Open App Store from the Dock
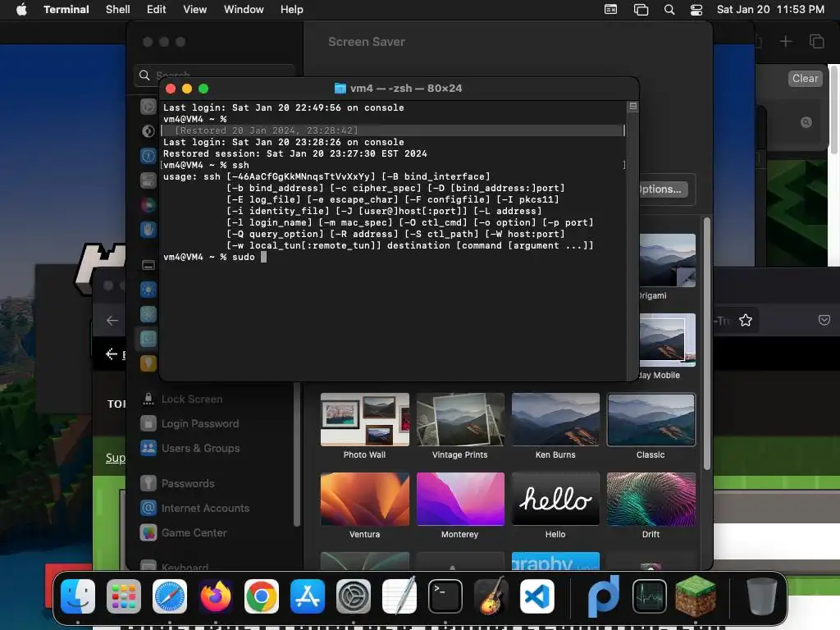 coord(308,596)
